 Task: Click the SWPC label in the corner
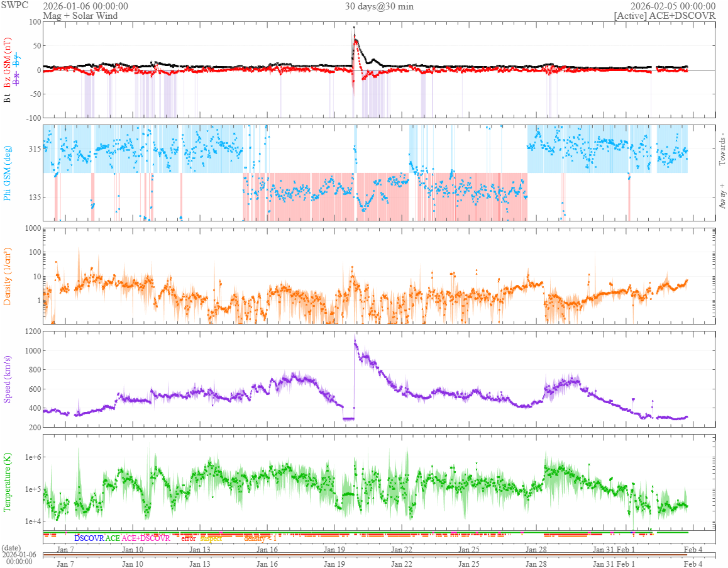click(14, 4)
